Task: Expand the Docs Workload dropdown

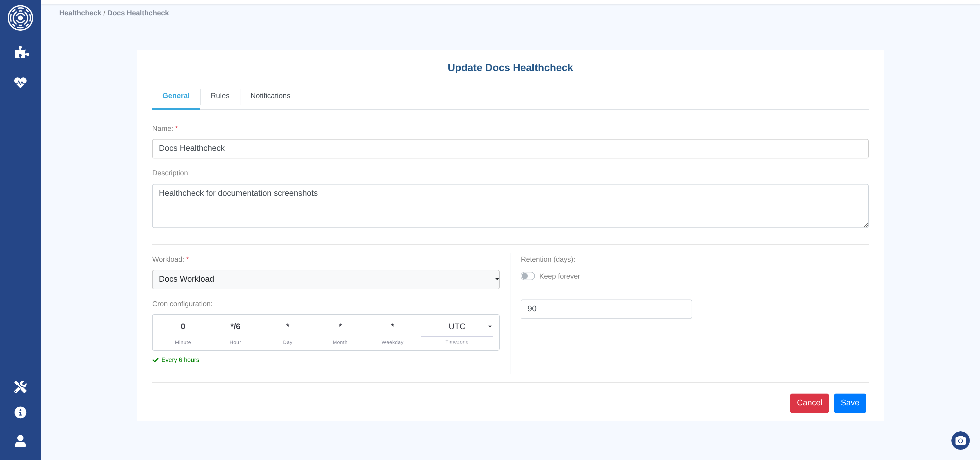Action: [x=326, y=279]
